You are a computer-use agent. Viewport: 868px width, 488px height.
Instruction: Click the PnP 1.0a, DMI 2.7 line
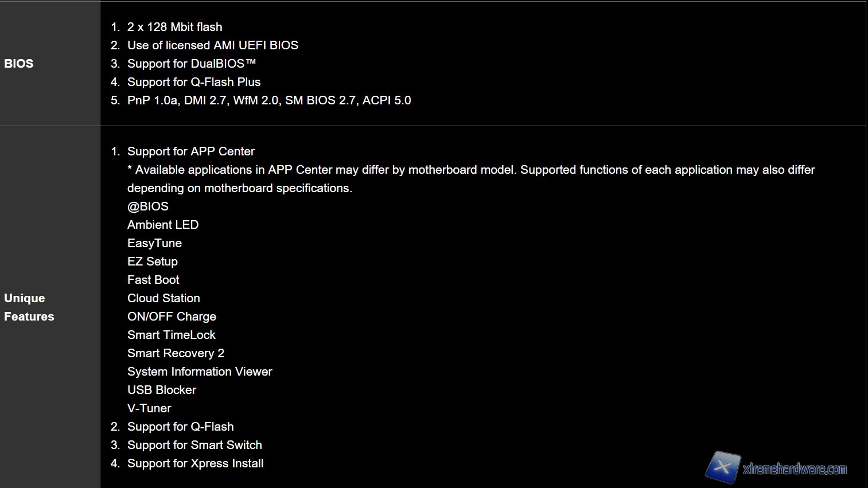point(268,100)
